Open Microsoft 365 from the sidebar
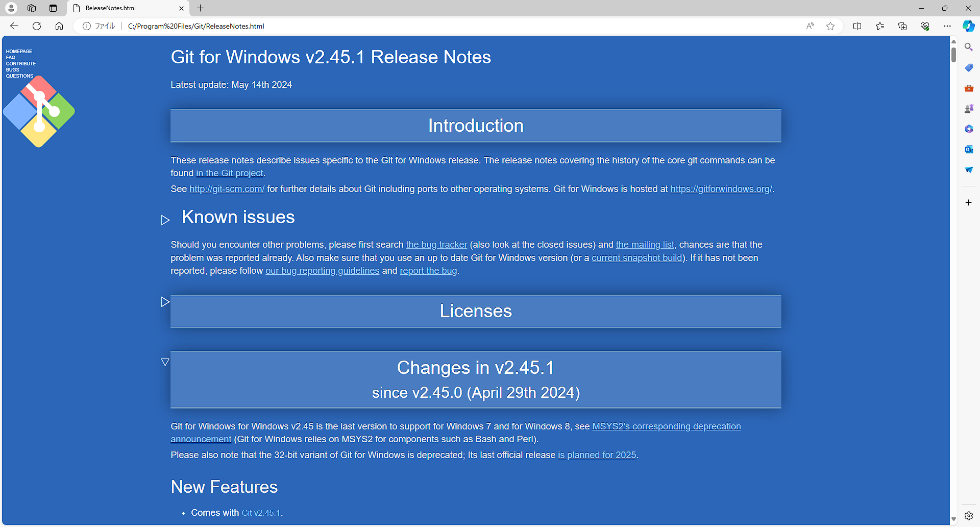Viewport: 980px width, 527px height. 968,129
